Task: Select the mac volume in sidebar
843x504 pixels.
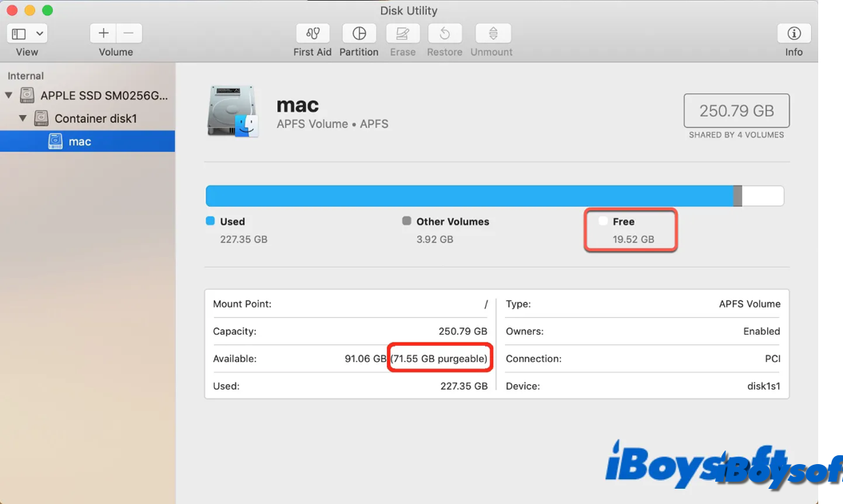Action: tap(80, 141)
